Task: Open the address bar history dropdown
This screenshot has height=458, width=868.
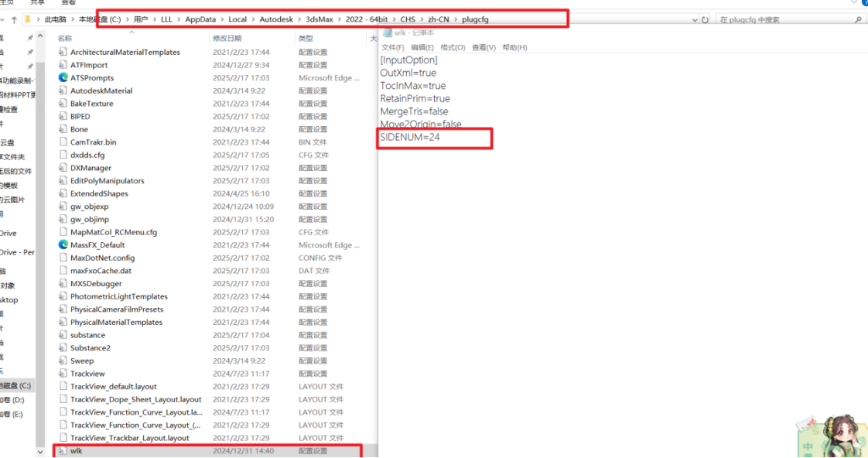Action: coord(695,20)
